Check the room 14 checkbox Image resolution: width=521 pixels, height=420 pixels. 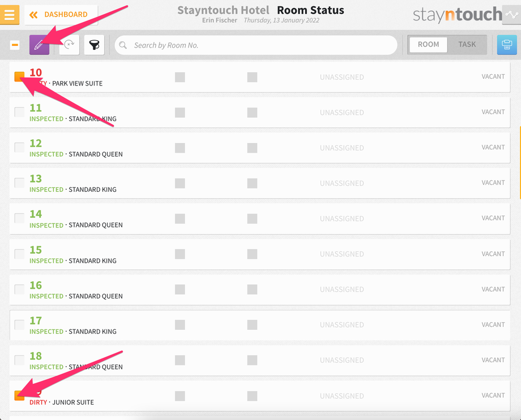[19, 218]
